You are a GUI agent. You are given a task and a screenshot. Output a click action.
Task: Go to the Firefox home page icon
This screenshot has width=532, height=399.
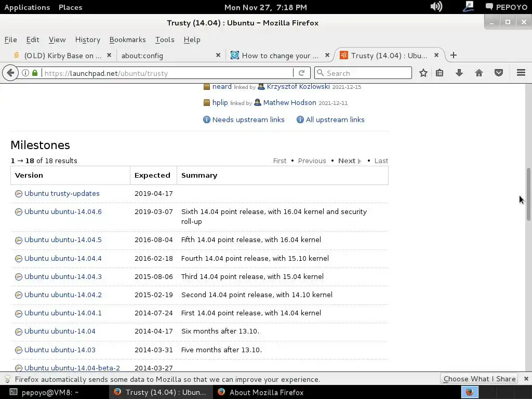point(478,73)
